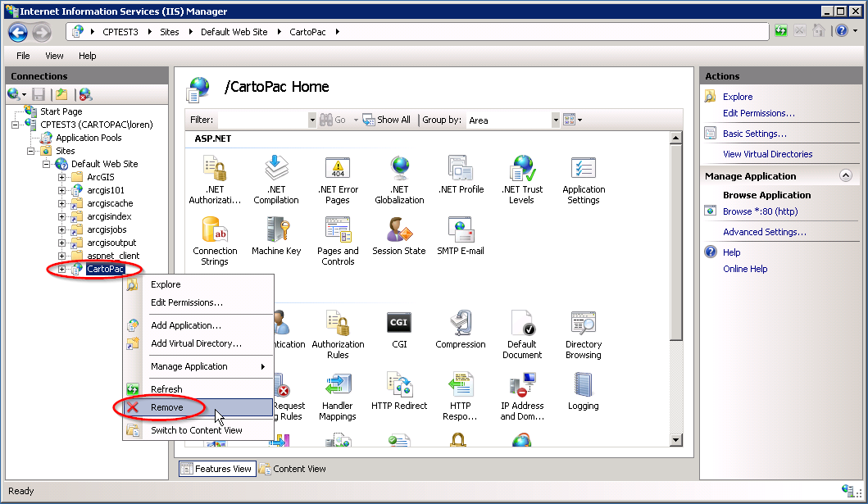868x504 pixels.
Task: Click Browse *:80 (http) link
Action: point(760,211)
